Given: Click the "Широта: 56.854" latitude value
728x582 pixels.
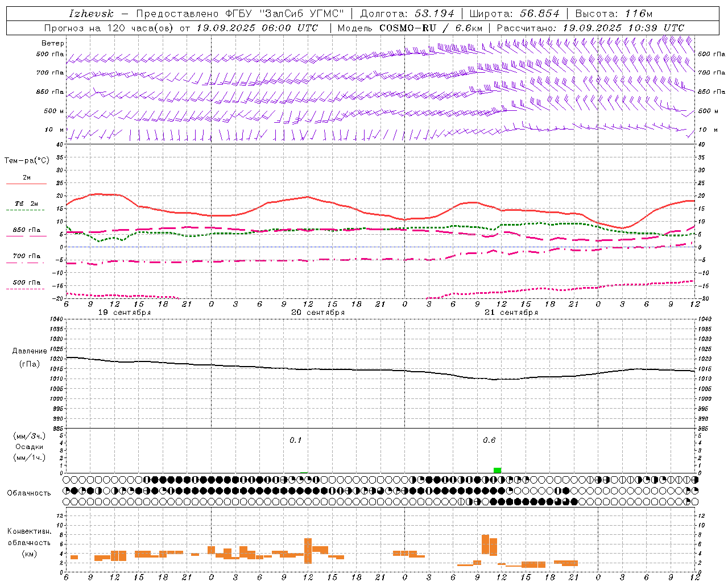Looking at the screenshot, I should tap(514, 14).
